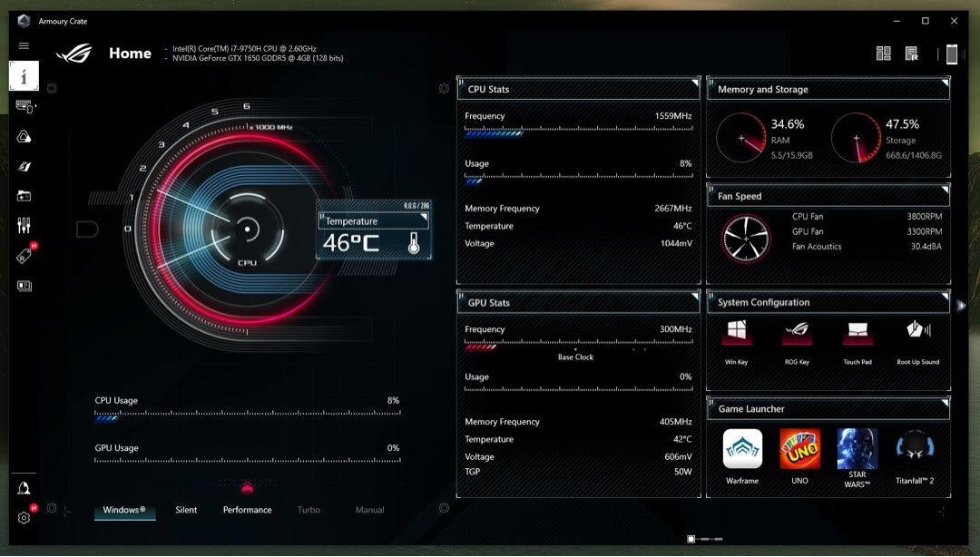Open dashboard layout customization icon

pos(883,53)
